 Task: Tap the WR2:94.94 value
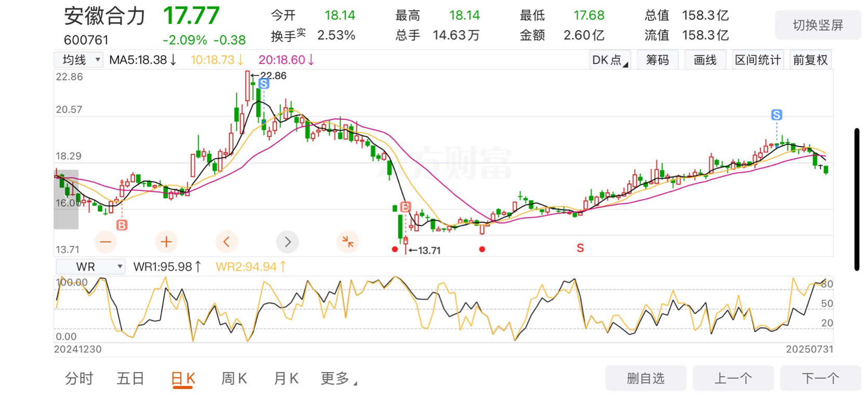251,267
